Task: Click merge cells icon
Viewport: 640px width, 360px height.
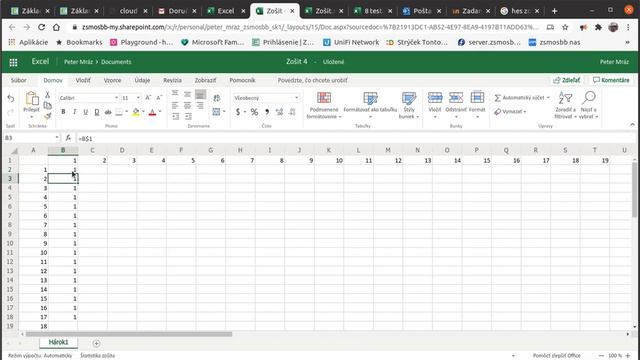Action: [216, 112]
